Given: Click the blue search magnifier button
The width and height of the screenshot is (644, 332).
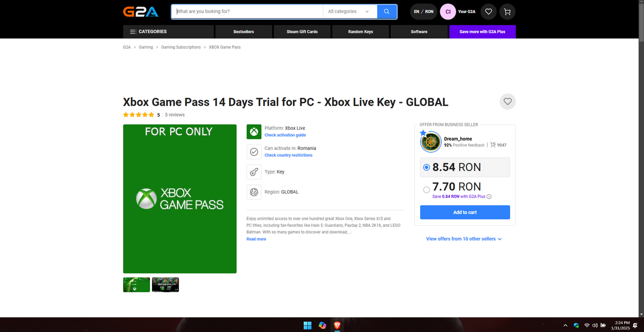Looking at the screenshot, I should [387, 12].
